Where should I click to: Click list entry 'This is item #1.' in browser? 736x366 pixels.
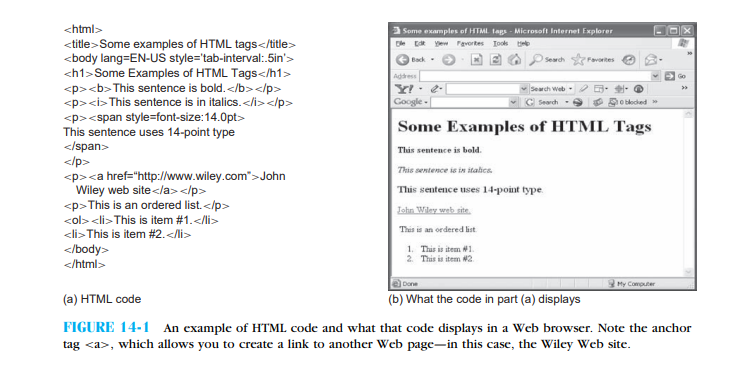(x=447, y=249)
